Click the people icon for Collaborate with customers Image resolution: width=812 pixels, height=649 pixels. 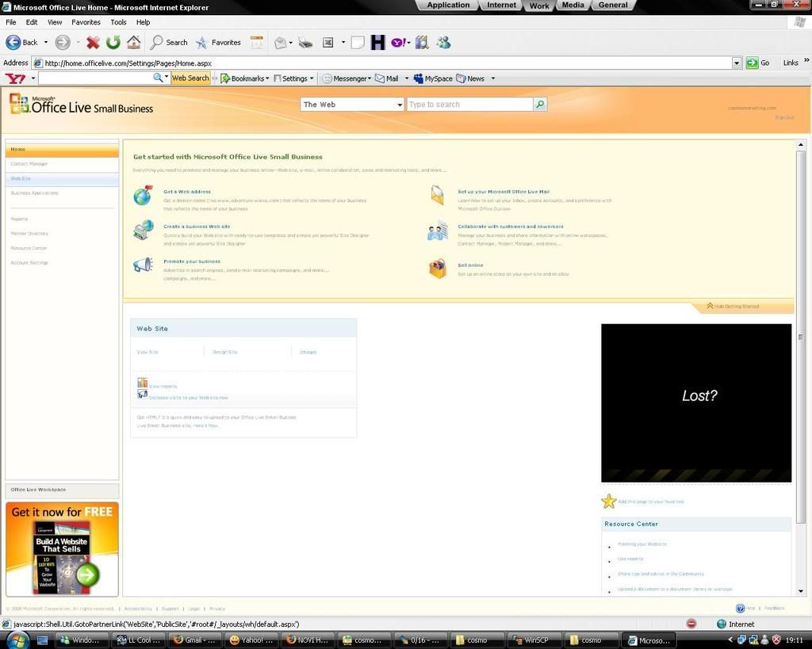(438, 231)
